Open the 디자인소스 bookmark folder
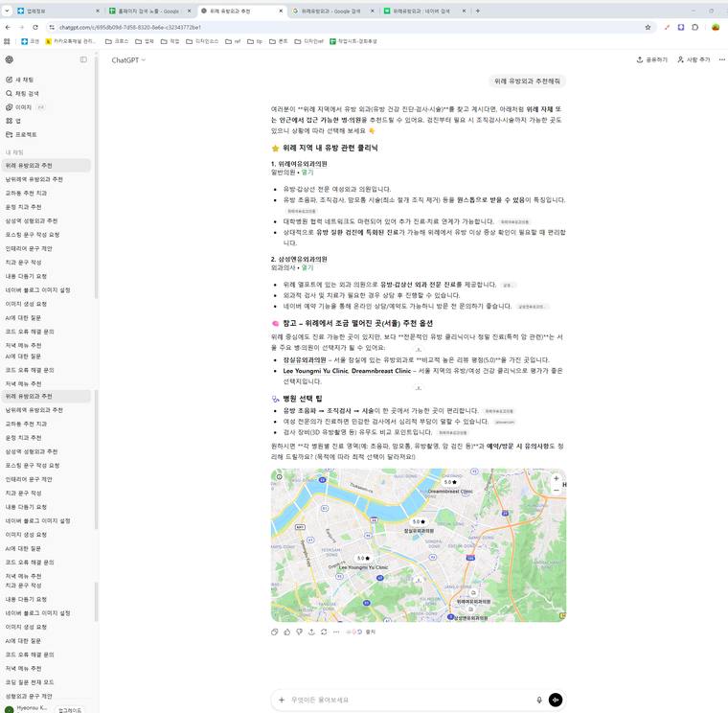This screenshot has width=728, height=713. 202,41
